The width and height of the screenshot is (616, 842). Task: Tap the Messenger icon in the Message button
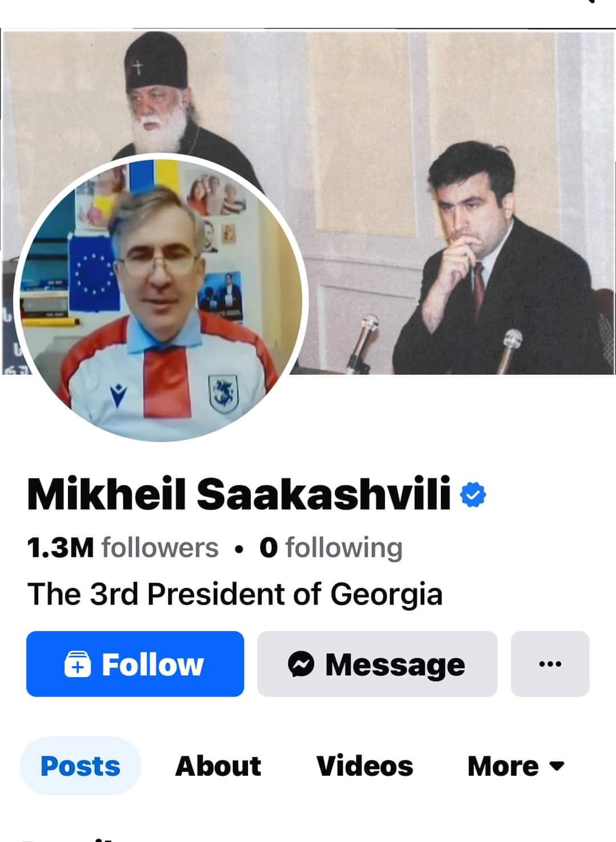pos(301,664)
